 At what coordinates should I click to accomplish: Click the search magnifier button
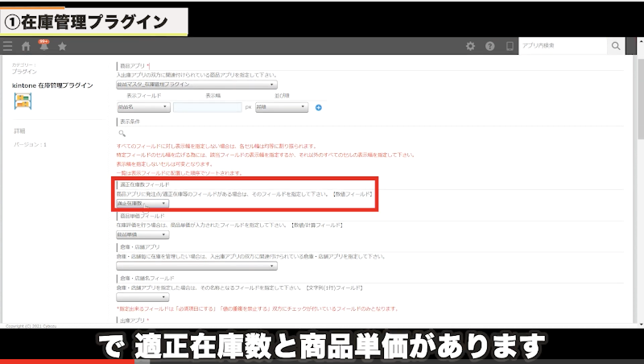click(616, 47)
